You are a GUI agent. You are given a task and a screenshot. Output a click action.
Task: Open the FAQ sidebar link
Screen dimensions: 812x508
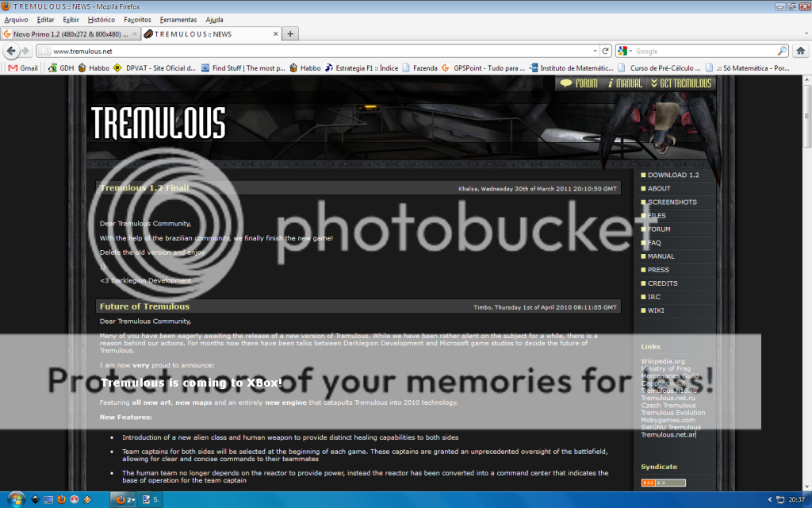click(654, 243)
